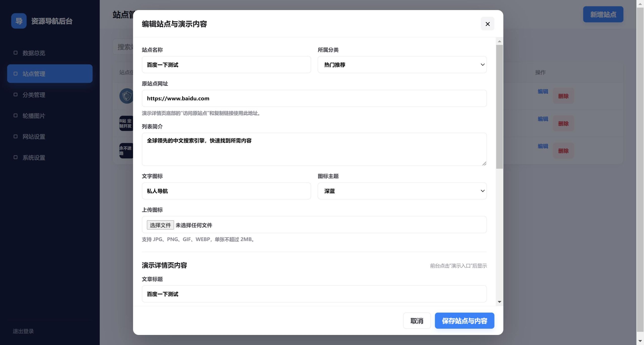This screenshot has width=644, height=345.
Task: Click the 列表简介 textarea resize handle
Action: (x=484, y=163)
